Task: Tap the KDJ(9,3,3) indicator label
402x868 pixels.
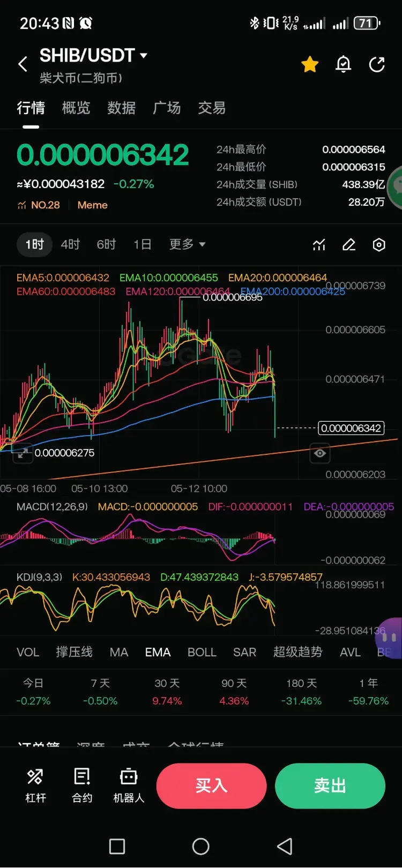Action: [x=39, y=578]
